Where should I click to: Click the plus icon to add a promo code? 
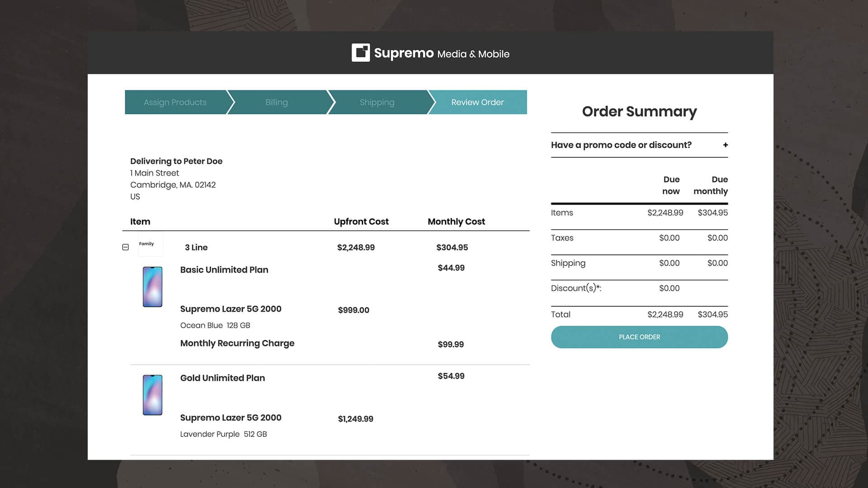pos(725,145)
